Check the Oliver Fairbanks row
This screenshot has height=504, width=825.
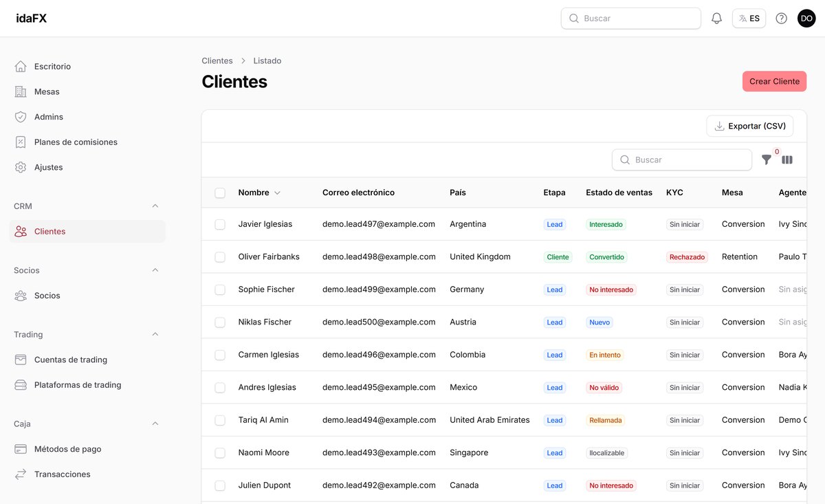[x=220, y=257]
